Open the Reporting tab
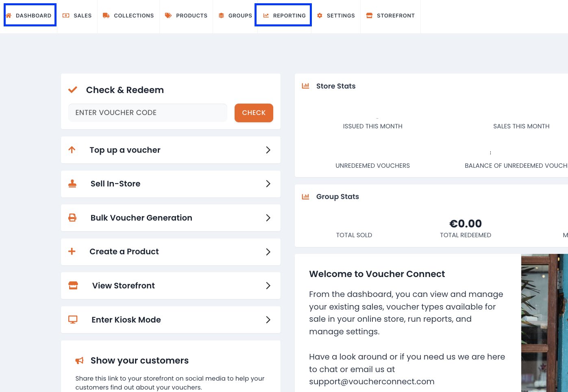Screen dimensions: 568x392 [x=283, y=15]
